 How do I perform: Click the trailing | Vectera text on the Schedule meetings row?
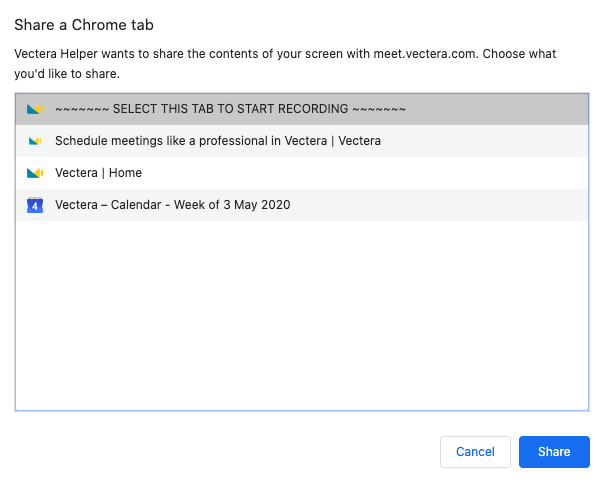coord(356,141)
